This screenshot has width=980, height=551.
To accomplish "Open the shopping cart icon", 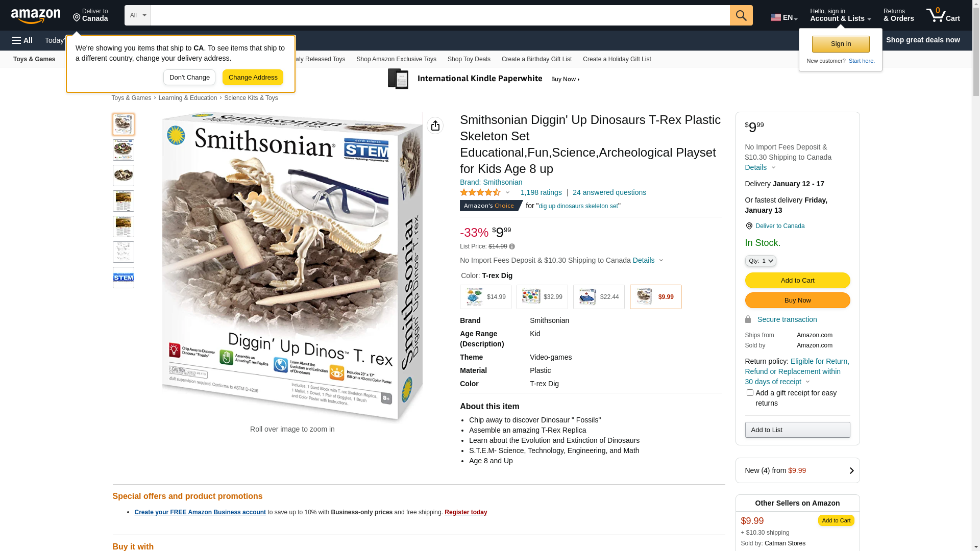I will pyautogui.click(x=943, y=15).
